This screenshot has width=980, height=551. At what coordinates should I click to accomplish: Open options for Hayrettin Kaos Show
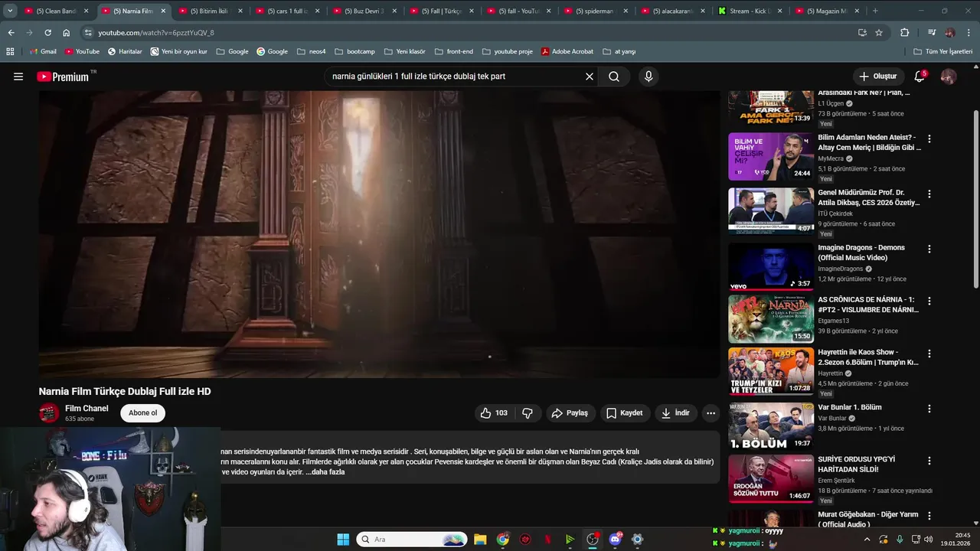click(x=929, y=354)
